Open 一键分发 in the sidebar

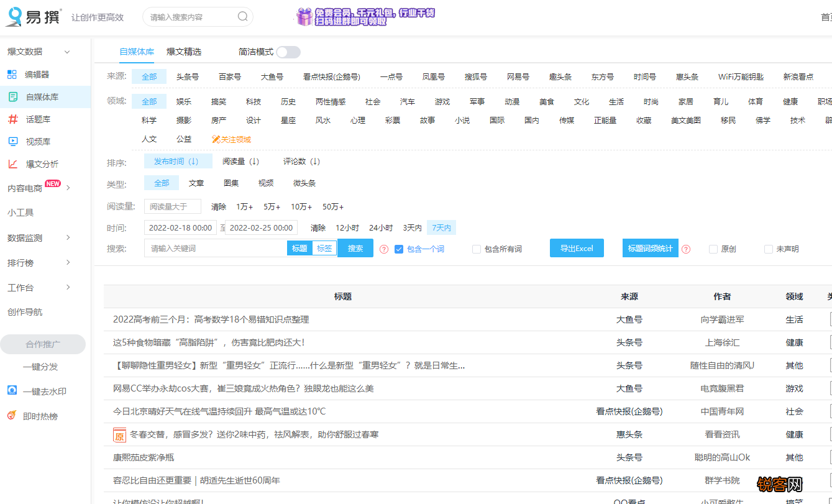point(40,367)
